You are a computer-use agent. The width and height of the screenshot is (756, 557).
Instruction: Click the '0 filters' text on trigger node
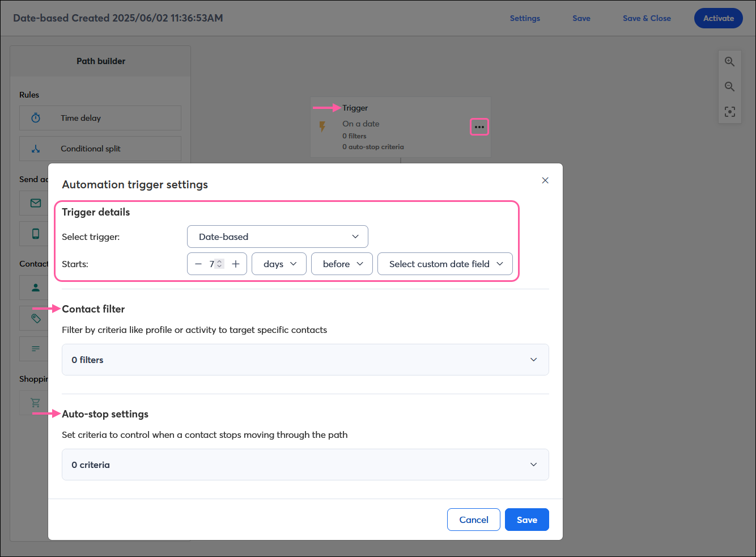point(354,136)
